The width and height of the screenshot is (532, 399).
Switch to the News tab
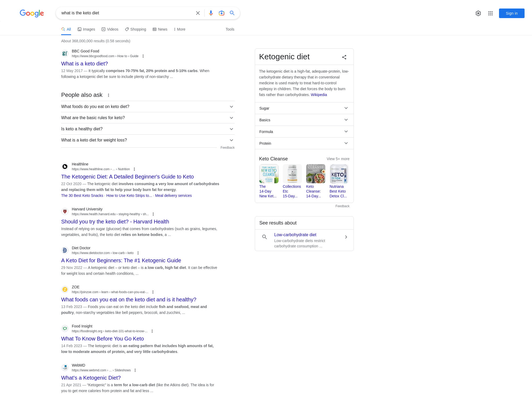tap(160, 29)
